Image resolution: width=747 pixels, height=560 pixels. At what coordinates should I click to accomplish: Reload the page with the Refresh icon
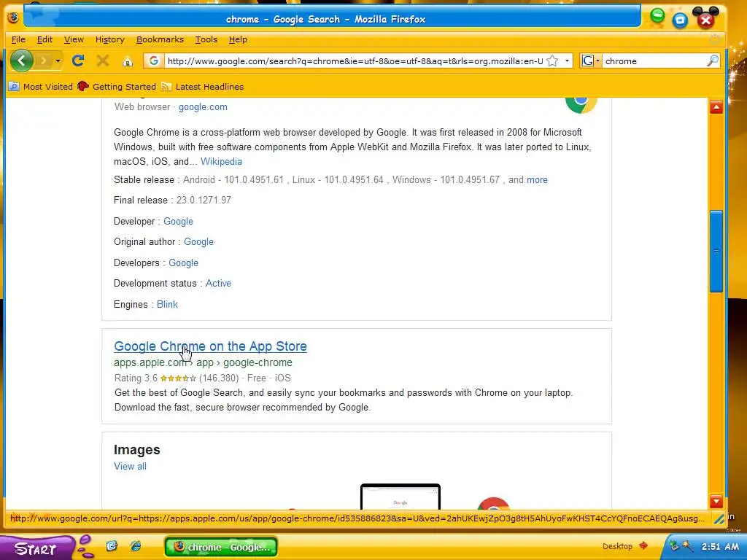[78, 61]
